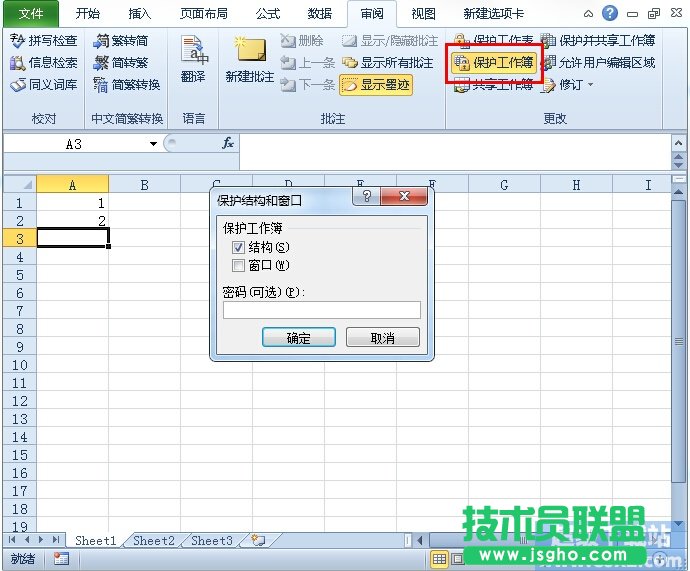Check the 窗口 checkbox
The height and width of the screenshot is (571, 690).
click(238, 266)
